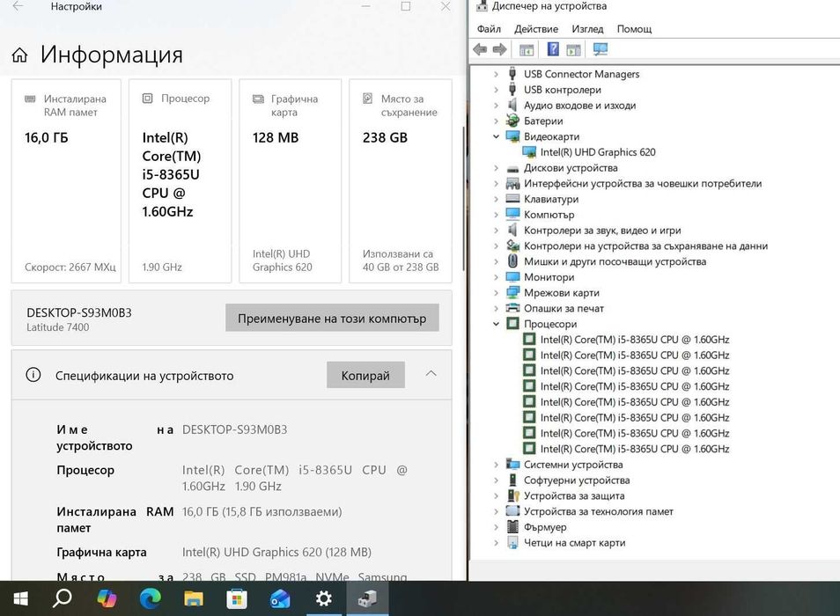Click the show/hide console tree toolbar icon
Viewport: 840px width, 616px height.
[527, 50]
